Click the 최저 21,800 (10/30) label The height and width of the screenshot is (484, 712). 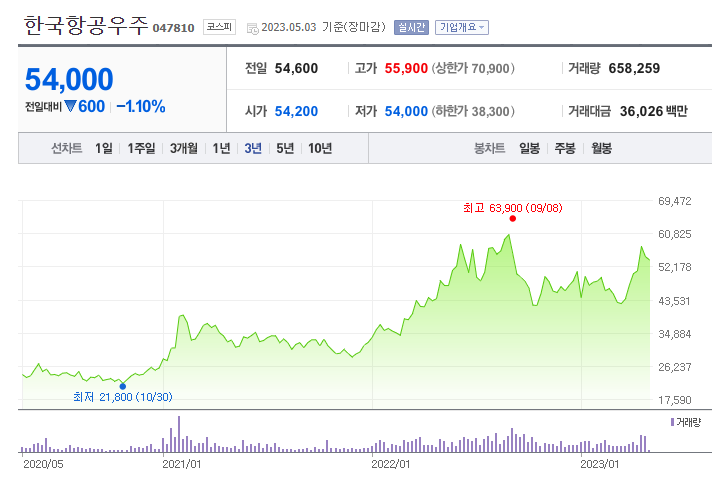[x=123, y=397]
